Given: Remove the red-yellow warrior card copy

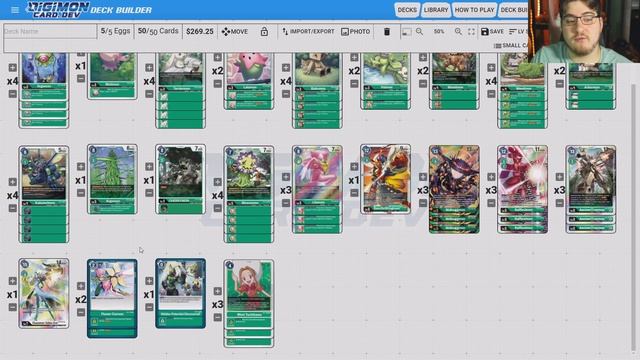Looking at the screenshot, I should (x=354, y=193).
